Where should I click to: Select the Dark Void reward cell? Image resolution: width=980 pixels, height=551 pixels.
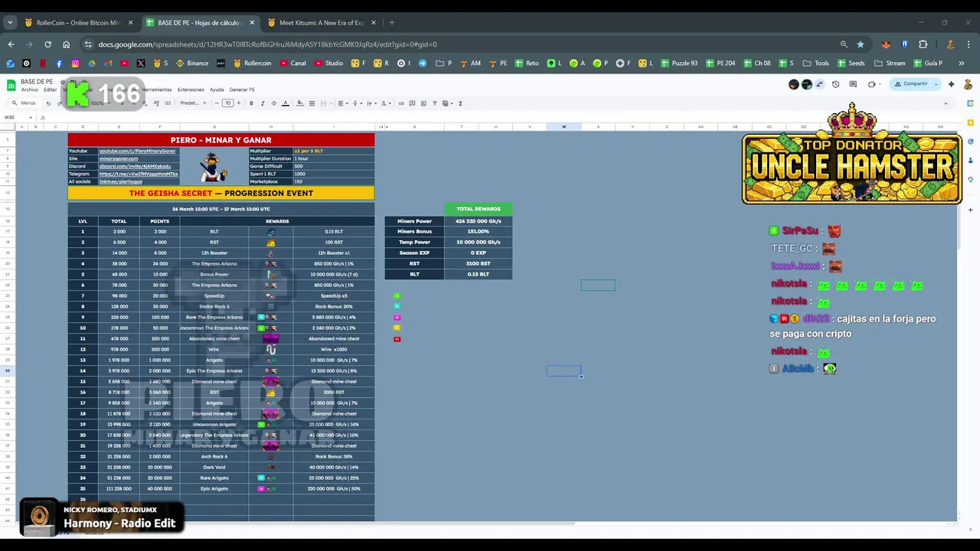pyautogui.click(x=214, y=467)
